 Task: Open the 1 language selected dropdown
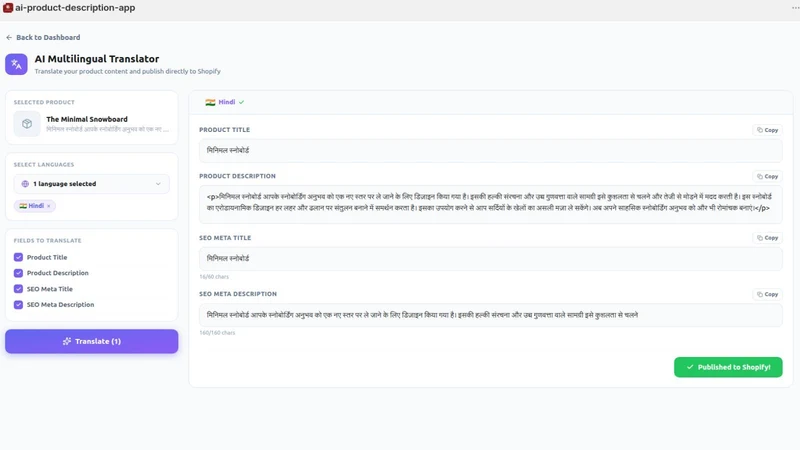click(92, 184)
